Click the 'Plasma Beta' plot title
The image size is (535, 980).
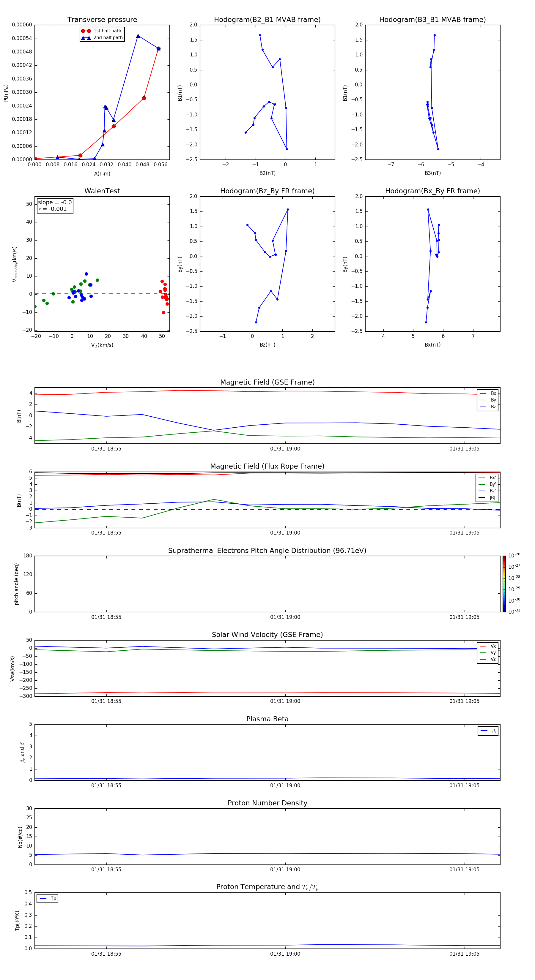(x=267, y=719)
